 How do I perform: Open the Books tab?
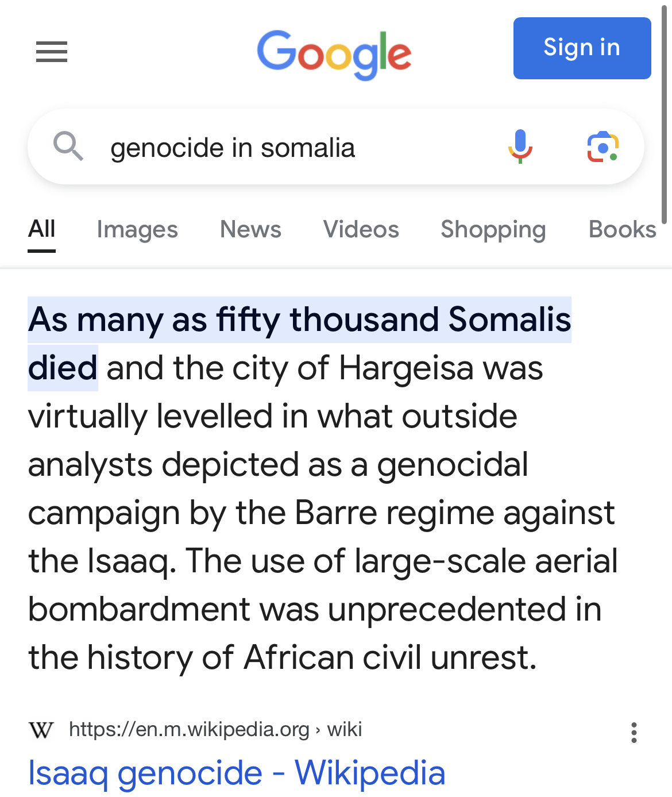pyautogui.click(x=622, y=229)
